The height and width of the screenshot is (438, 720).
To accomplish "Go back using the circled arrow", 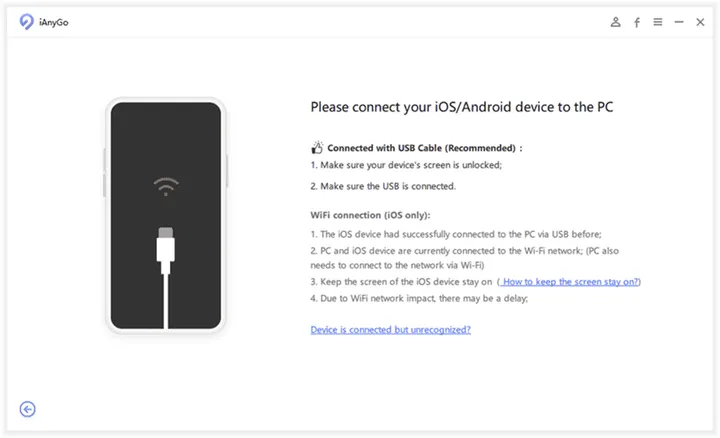I will (28, 408).
